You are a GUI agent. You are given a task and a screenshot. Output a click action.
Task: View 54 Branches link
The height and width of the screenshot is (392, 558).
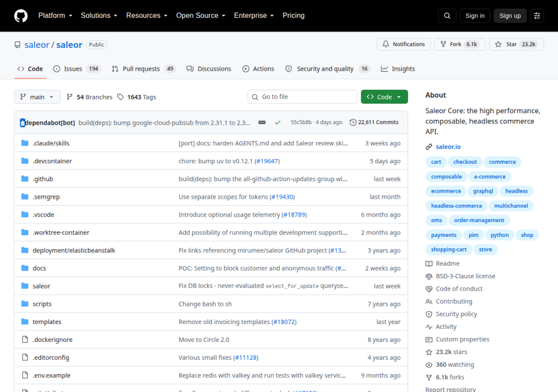(90, 97)
